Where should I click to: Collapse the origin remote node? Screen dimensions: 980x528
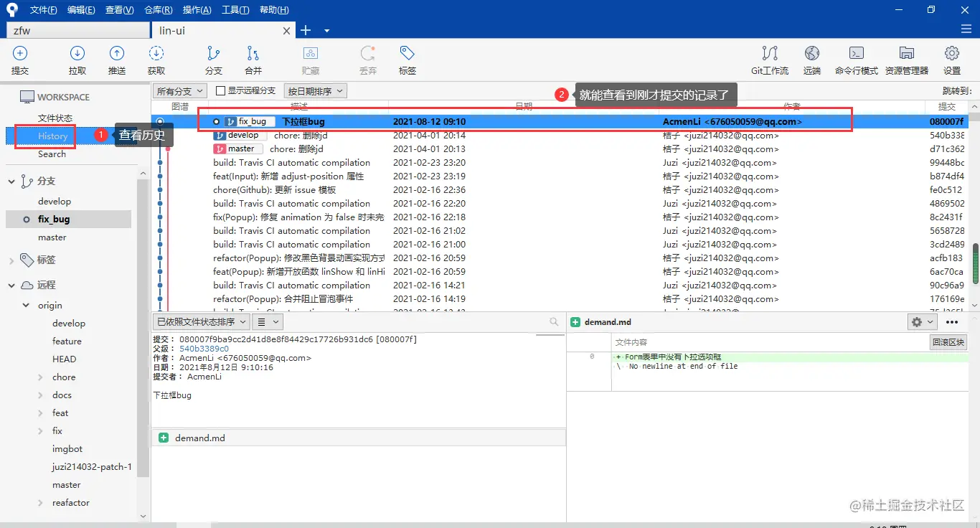(27, 306)
